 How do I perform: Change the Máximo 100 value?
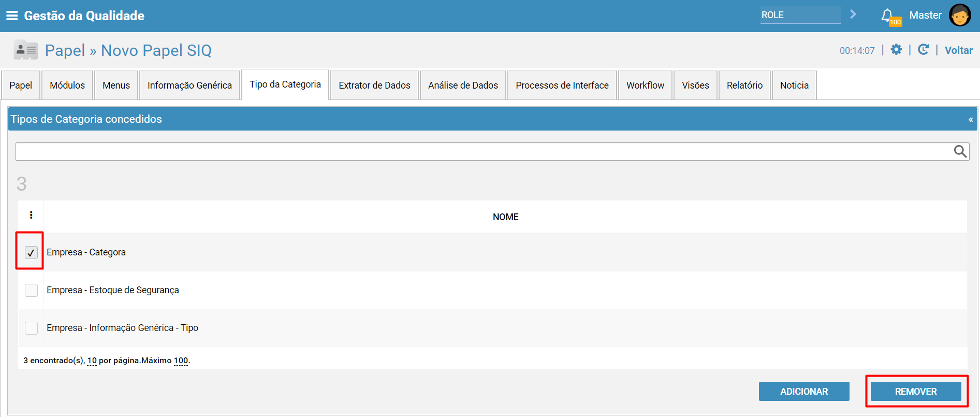pyautogui.click(x=181, y=361)
